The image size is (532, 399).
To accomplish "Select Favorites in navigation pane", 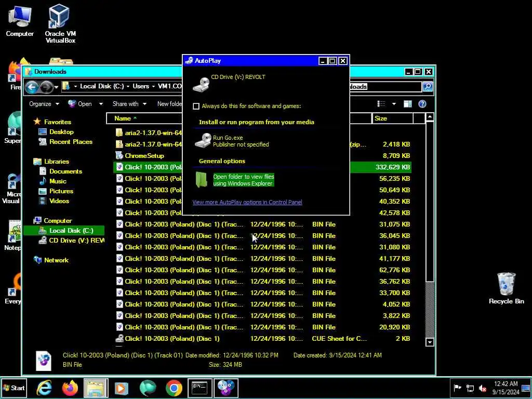I will point(57,122).
